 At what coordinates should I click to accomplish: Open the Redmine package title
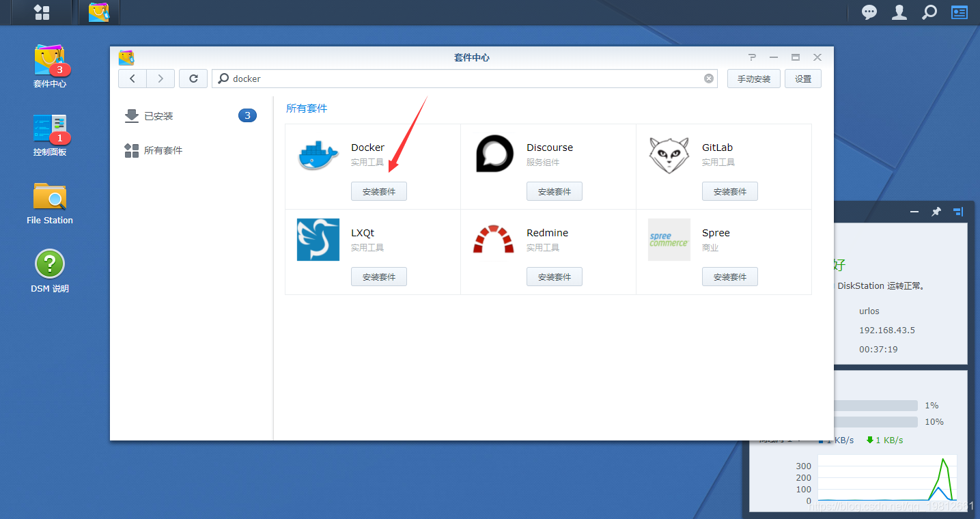547,233
